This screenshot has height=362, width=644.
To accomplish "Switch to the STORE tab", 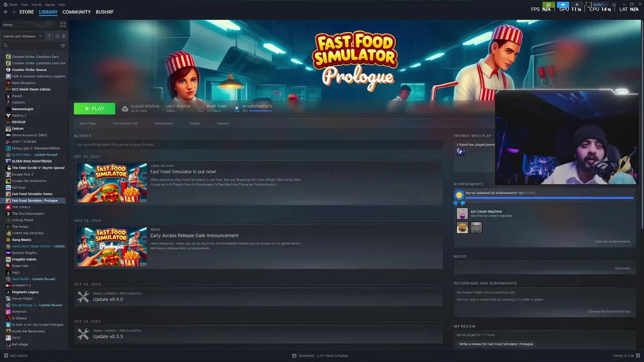I will click(27, 12).
